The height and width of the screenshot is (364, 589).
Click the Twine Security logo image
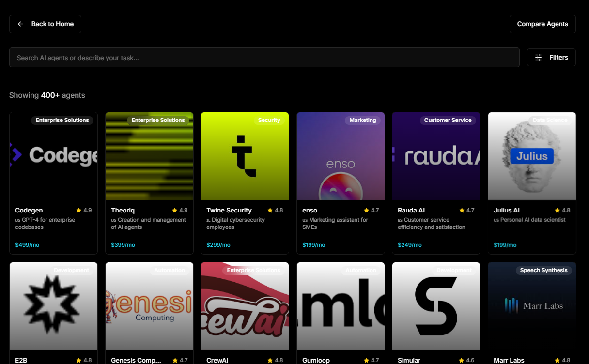point(245,156)
